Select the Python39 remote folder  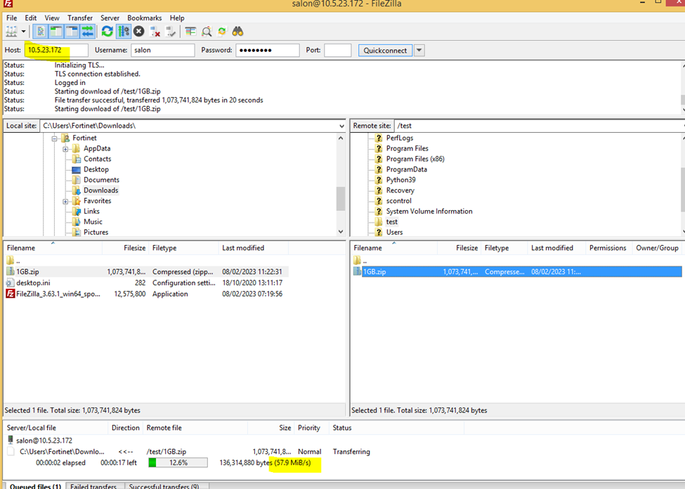click(401, 180)
